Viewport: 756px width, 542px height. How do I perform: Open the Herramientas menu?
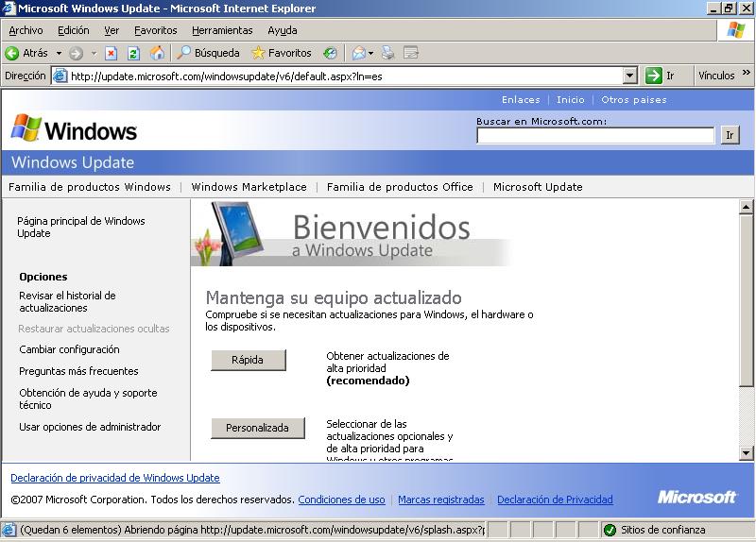(x=222, y=30)
